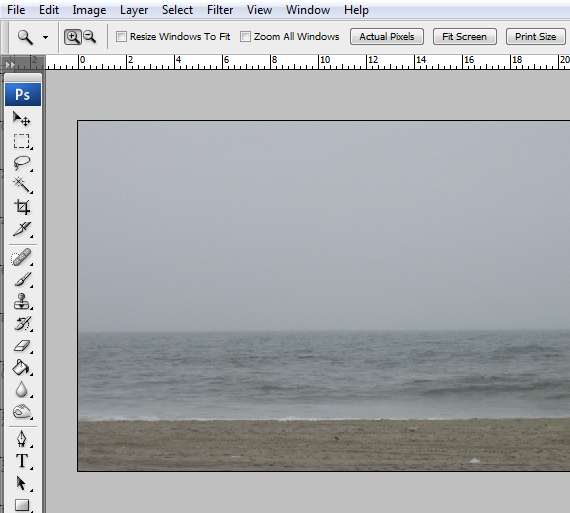Image resolution: width=570 pixels, height=513 pixels.
Task: Click the beach photo canvas
Action: [324, 296]
